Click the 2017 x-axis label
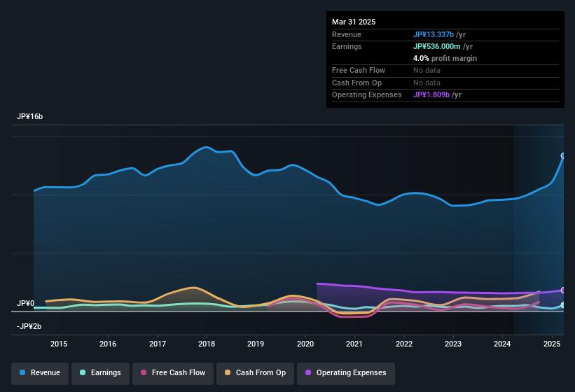The height and width of the screenshot is (392, 575). click(158, 344)
